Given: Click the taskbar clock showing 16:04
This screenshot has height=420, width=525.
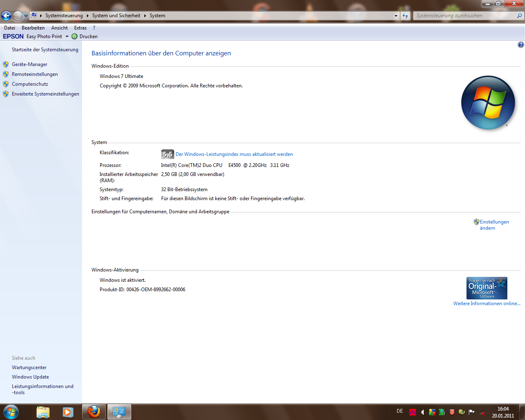Looking at the screenshot, I should pos(503,412).
